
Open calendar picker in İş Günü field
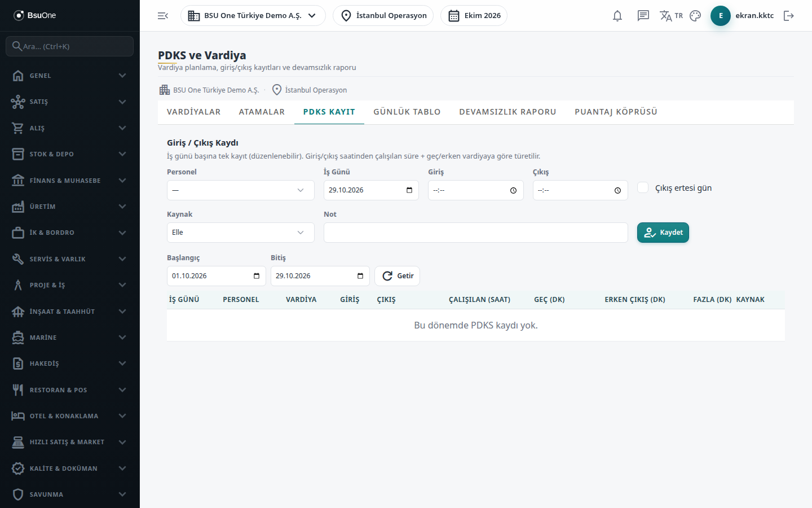pos(409,190)
